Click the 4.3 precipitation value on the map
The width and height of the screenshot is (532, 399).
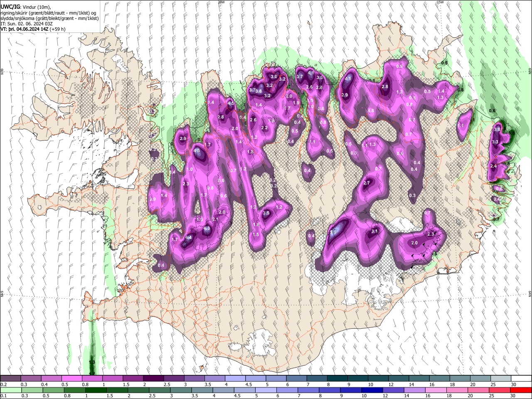[207, 229]
